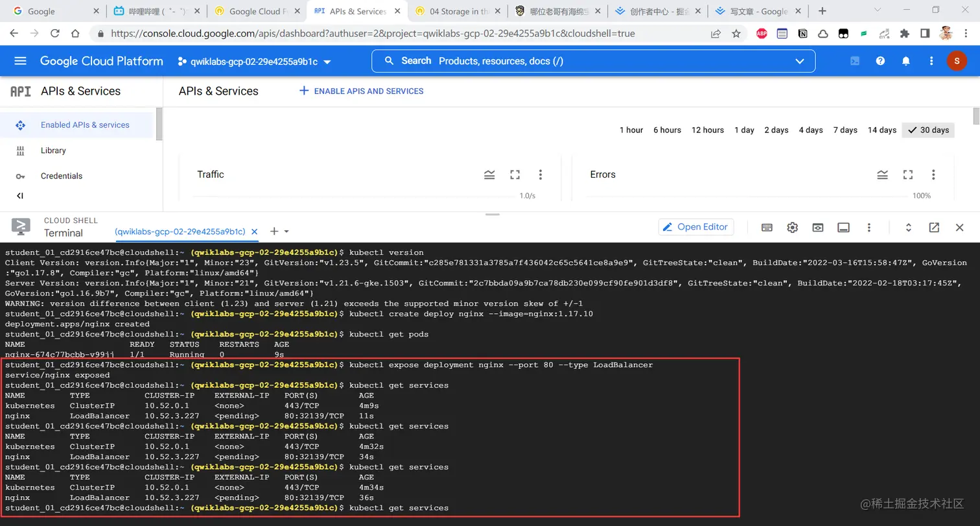Screen dimensions: 980x526
Task: Select the 12 hours time range
Action: (x=707, y=130)
